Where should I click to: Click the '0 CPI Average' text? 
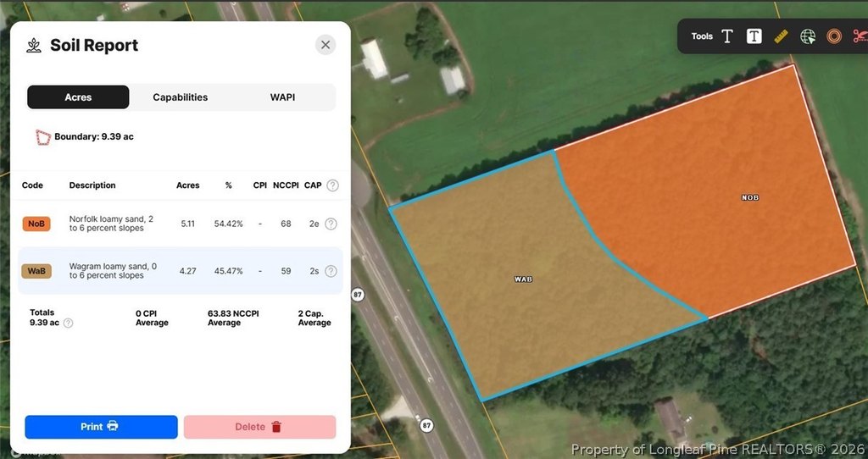pos(152,318)
